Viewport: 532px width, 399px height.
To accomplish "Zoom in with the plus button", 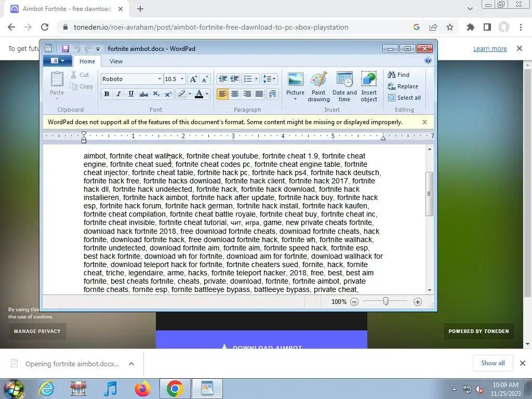I will click(x=418, y=302).
